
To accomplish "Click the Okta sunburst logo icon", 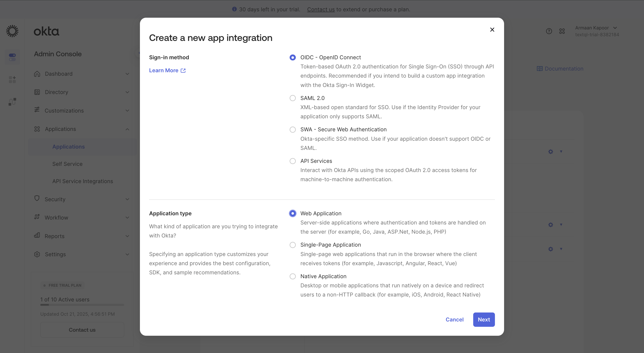I will tap(12, 31).
